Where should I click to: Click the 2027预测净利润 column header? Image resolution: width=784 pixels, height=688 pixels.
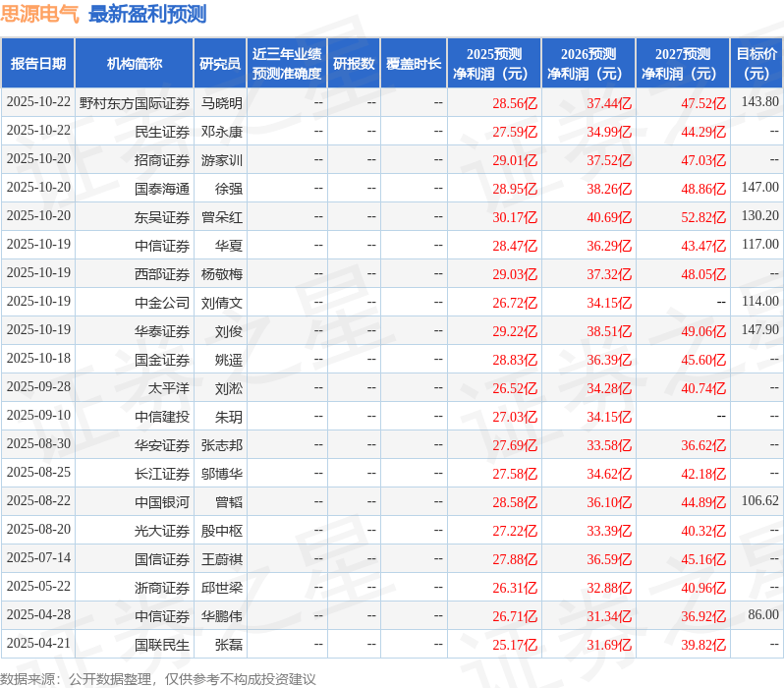pos(683,64)
